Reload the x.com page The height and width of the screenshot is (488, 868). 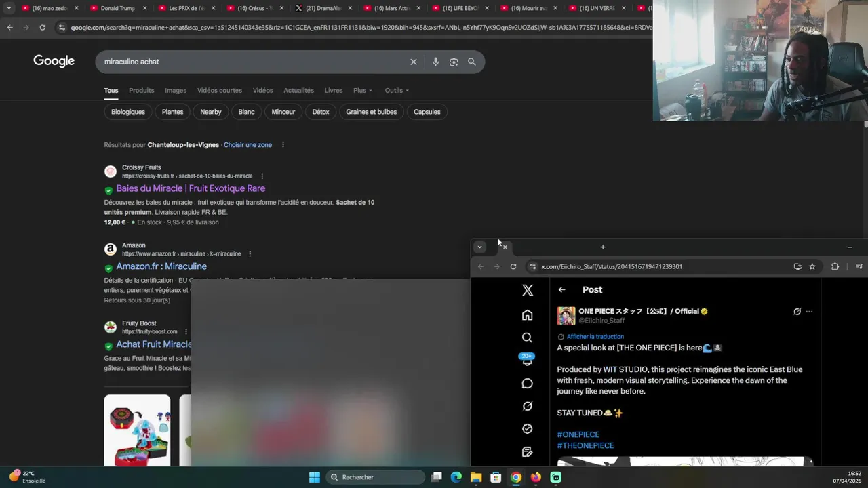(513, 266)
